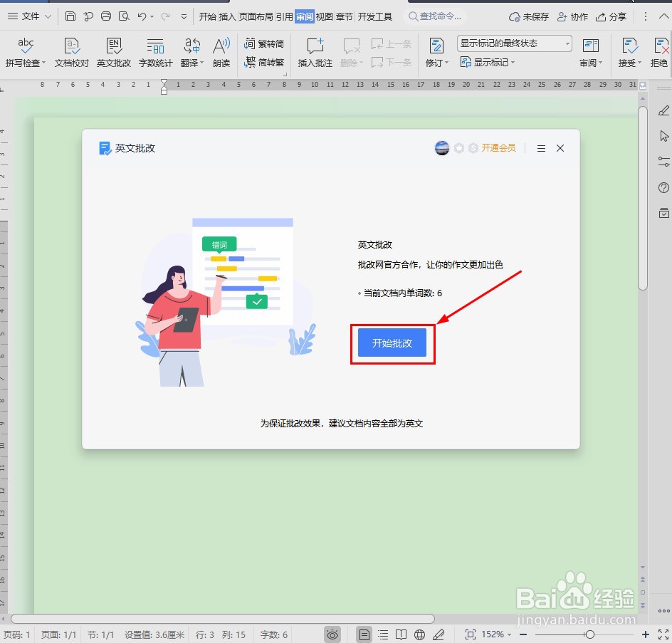Click the 开通会员 membership link
Screen dimensions: 672x643
(498, 148)
